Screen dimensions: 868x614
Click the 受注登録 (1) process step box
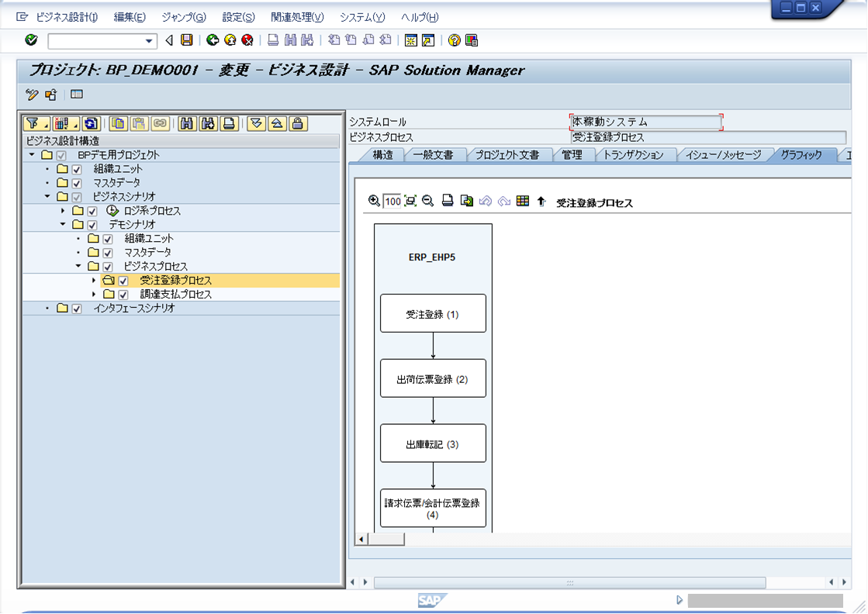(x=433, y=314)
